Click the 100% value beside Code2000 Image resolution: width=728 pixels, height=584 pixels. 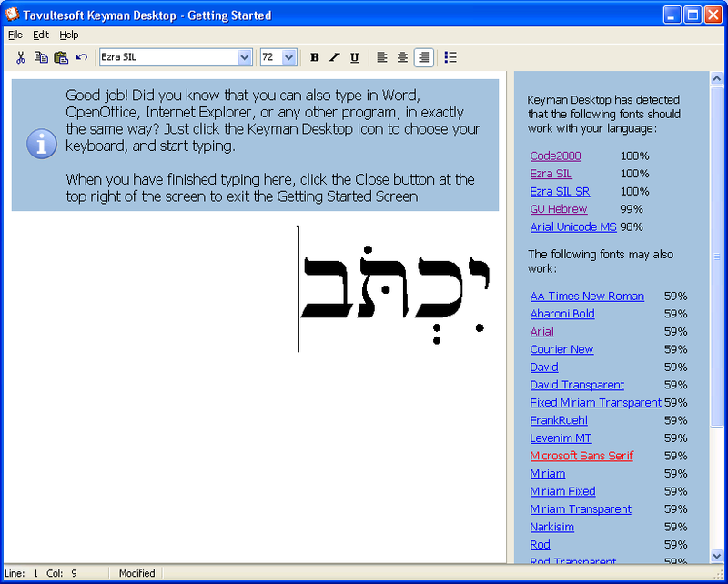634,156
